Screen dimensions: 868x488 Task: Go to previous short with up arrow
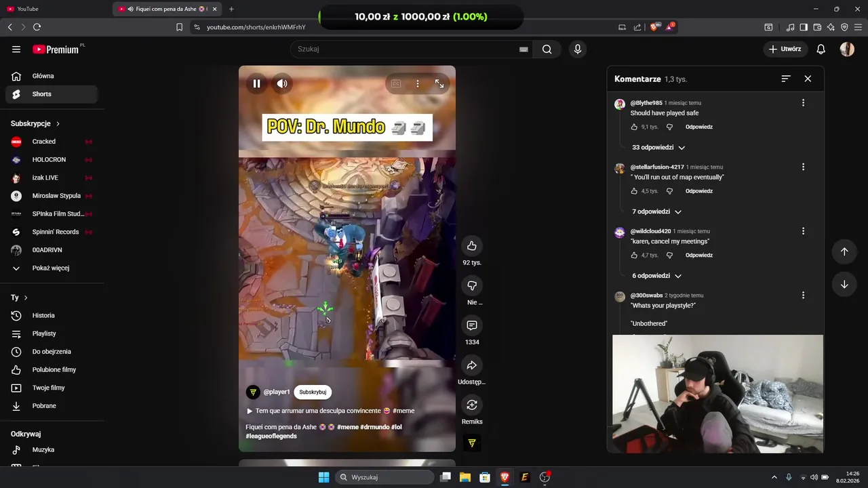pos(844,251)
